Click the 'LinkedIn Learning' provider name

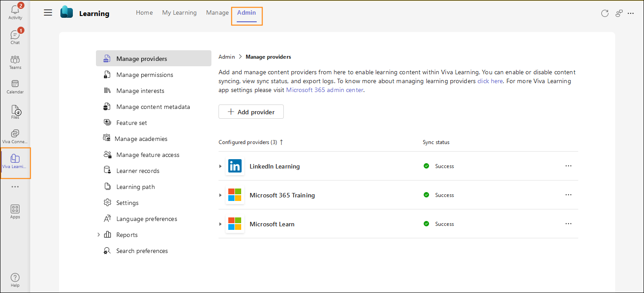point(274,166)
